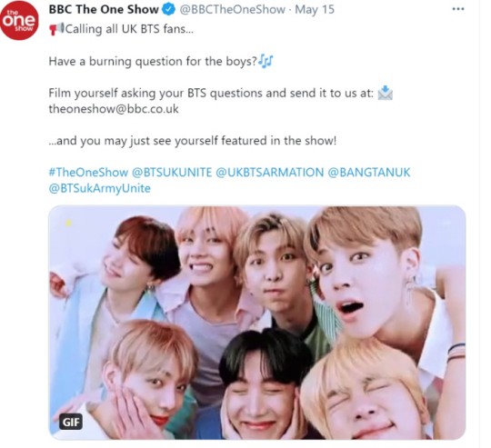
Task: Click the 'Have a burning question' line
Action: coord(153,61)
